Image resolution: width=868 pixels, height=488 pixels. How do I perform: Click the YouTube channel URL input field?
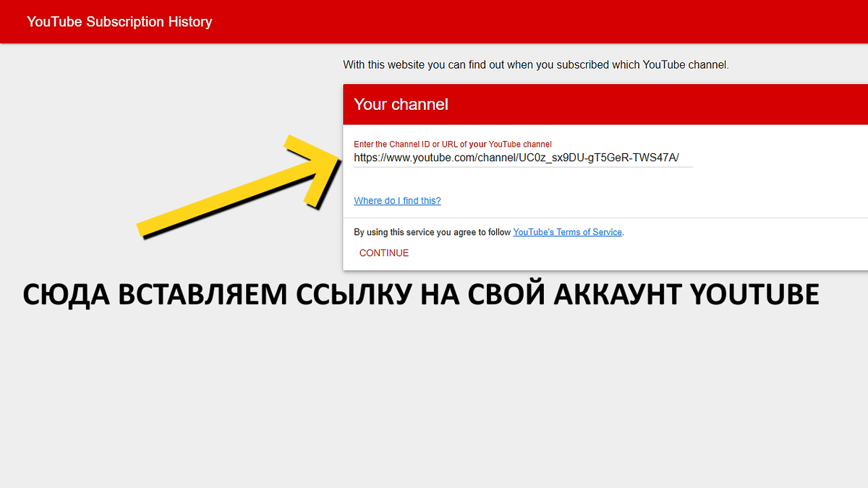coord(523,158)
